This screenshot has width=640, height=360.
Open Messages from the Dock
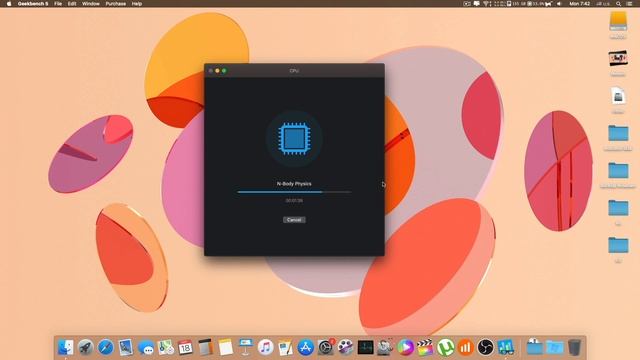tap(146, 347)
